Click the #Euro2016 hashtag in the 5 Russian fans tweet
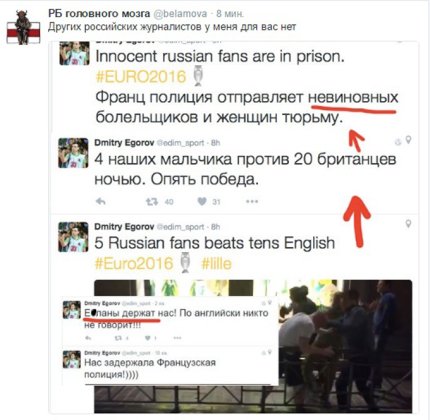Image resolution: width=430 pixels, height=420 pixels. pos(134,263)
